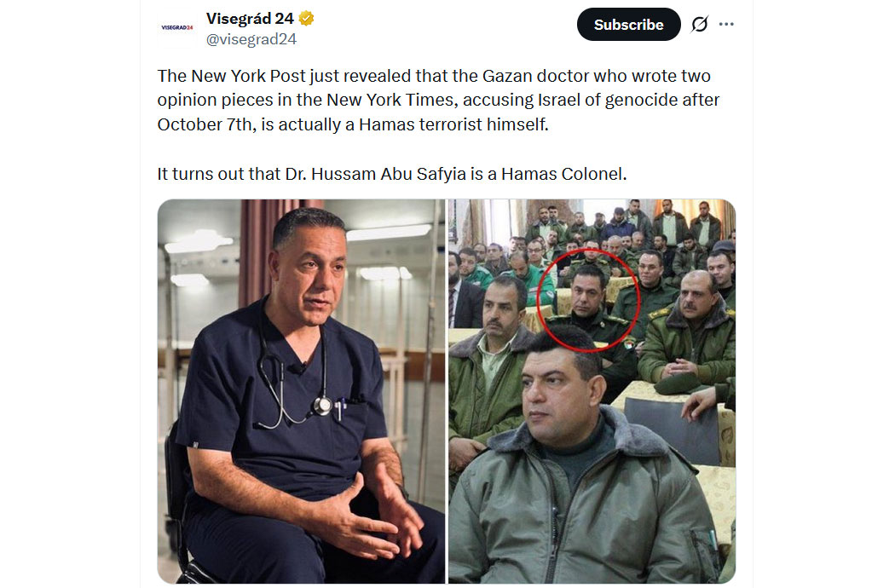This screenshot has width=895, height=588.
Task: Open the @visegrad24 handle link
Action: click(251, 39)
